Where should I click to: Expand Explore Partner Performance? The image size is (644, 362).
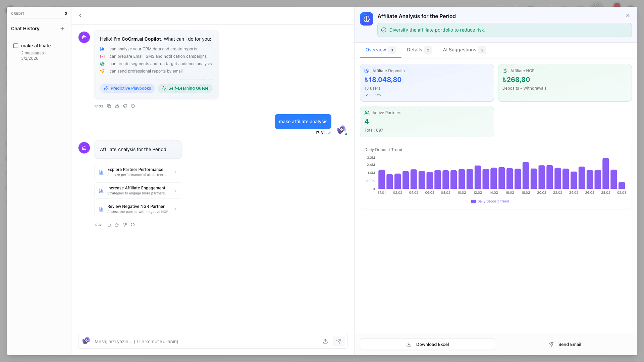coord(138,172)
